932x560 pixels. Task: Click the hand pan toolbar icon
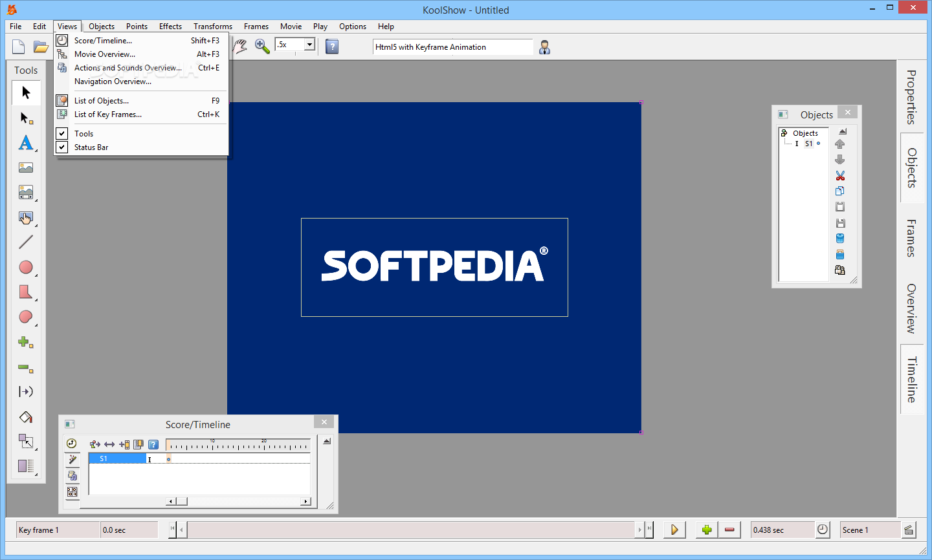coord(240,47)
